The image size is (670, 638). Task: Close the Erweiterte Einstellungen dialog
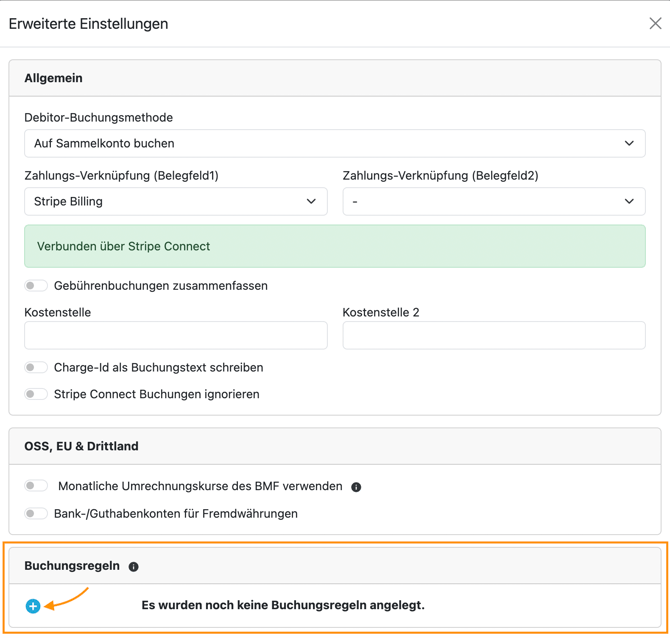(655, 23)
